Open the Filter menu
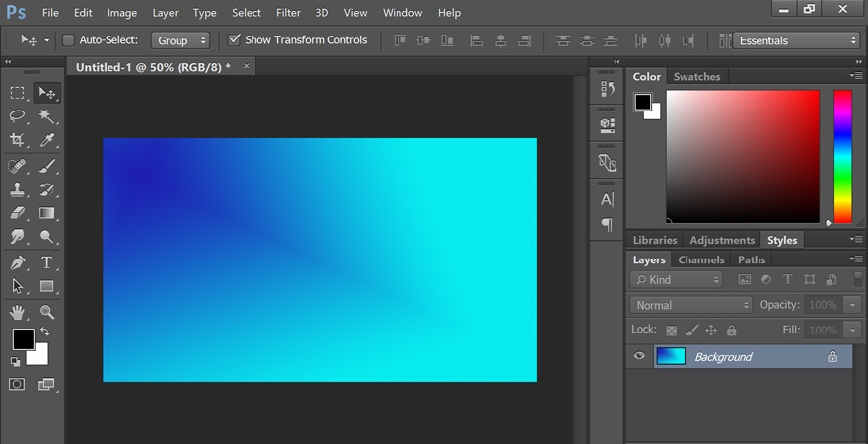This screenshot has width=868, height=444. pyautogui.click(x=288, y=12)
